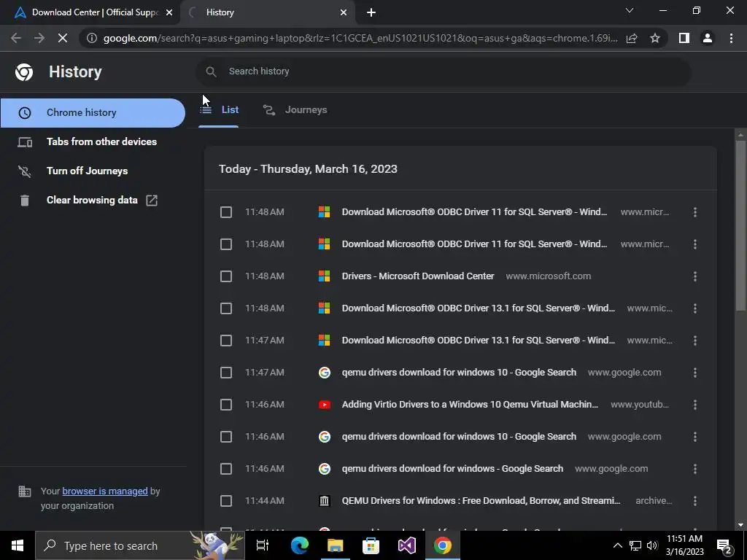Select the History browser tab
Viewport: 747px width, 560px height.
tap(268, 12)
